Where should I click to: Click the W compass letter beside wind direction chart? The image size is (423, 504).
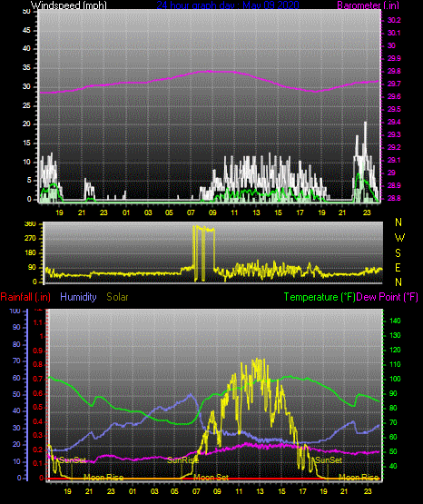coord(399,238)
